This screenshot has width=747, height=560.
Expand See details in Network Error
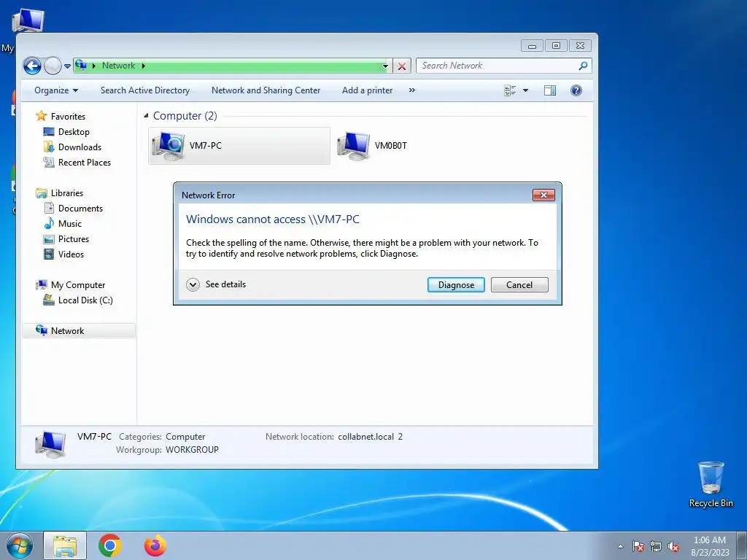pos(216,284)
